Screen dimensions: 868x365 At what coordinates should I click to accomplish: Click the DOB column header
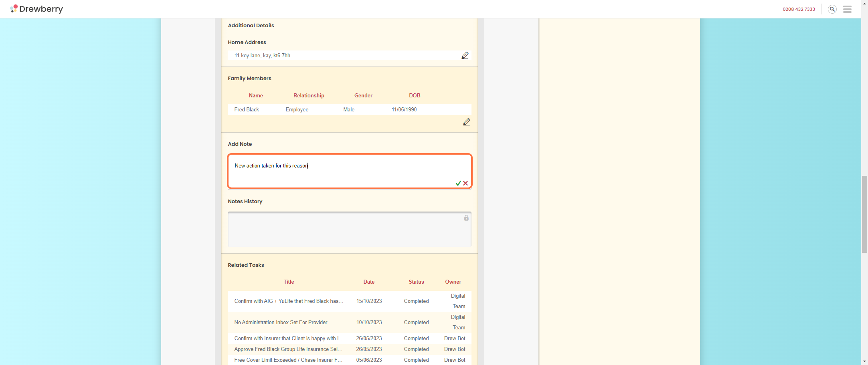pos(415,95)
